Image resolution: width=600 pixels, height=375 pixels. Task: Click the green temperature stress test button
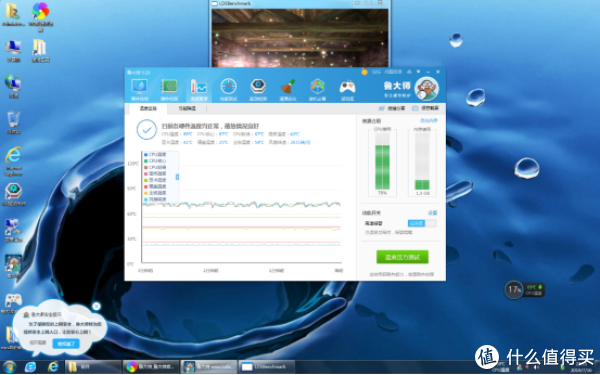pos(402,257)
